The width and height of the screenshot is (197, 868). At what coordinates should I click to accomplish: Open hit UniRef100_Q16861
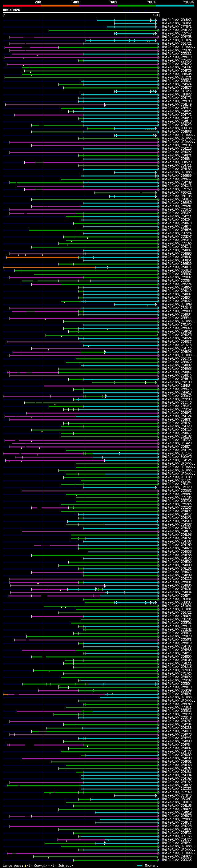177,23
